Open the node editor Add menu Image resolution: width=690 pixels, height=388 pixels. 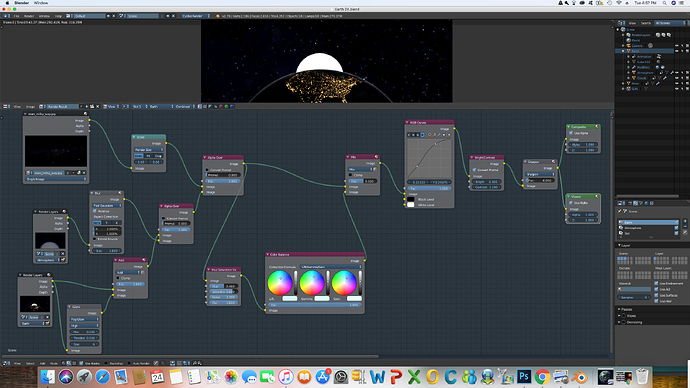(x=43, y=363)
